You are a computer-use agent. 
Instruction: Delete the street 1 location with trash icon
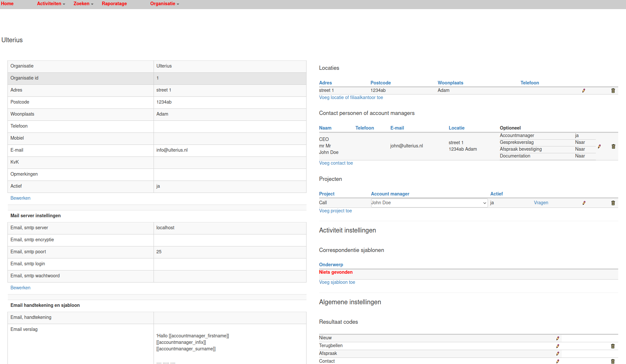pyautogui.click(x=613, y=91)
